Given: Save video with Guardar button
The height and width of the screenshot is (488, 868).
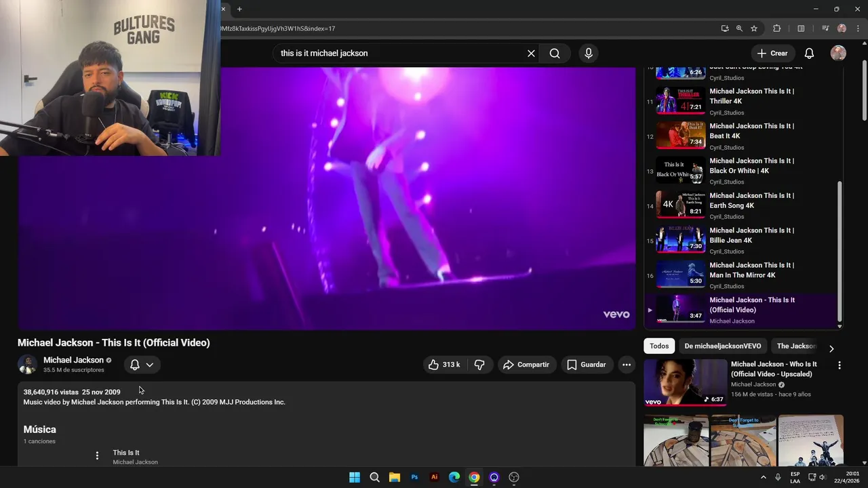Looking at the screenshot, I should [x=587, y=365].
